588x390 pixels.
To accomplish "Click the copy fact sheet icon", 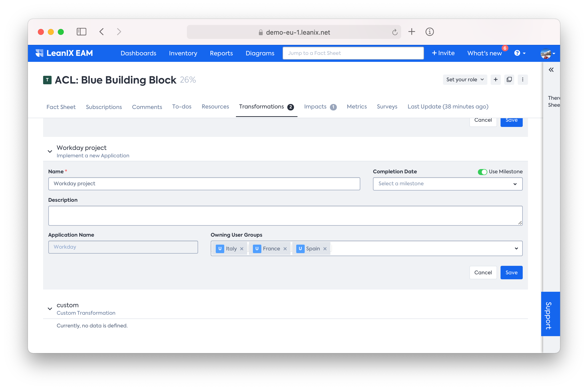I will (x=509, y=80).
